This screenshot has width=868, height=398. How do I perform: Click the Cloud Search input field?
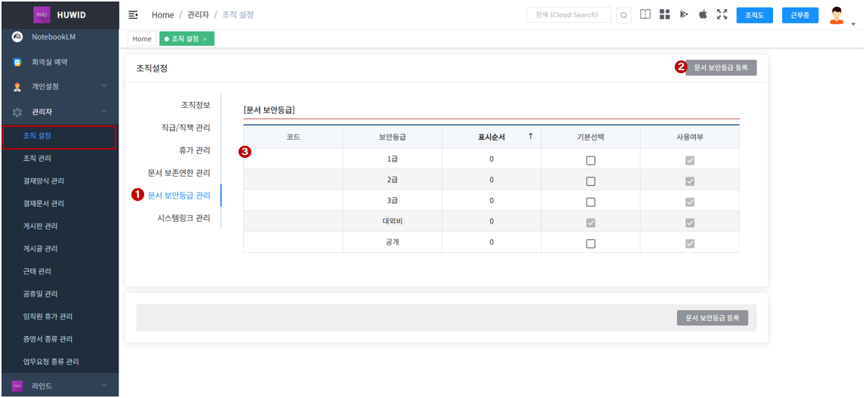568,15
